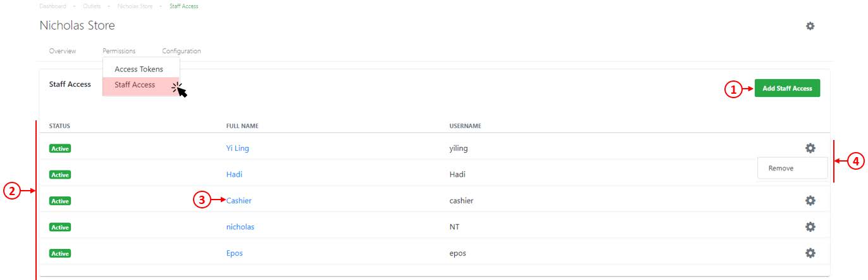The image size is (868, 280).
Task: Click the gear icon for nicholas
Action: 810,227
